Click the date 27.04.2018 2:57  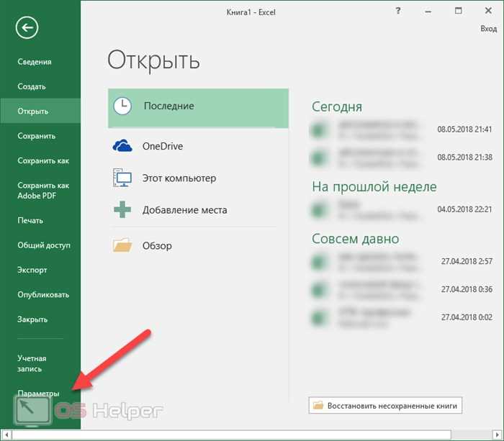pos(467,261)
